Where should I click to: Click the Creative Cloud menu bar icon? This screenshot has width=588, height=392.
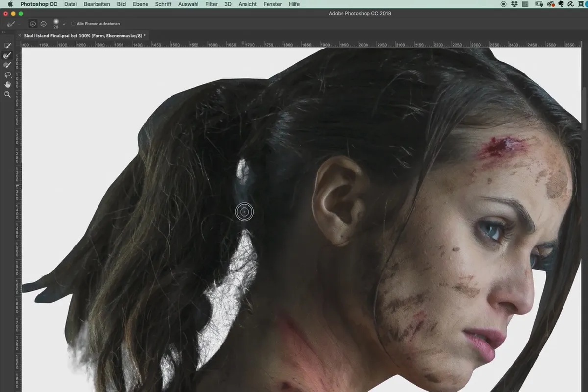click(550, 4)
